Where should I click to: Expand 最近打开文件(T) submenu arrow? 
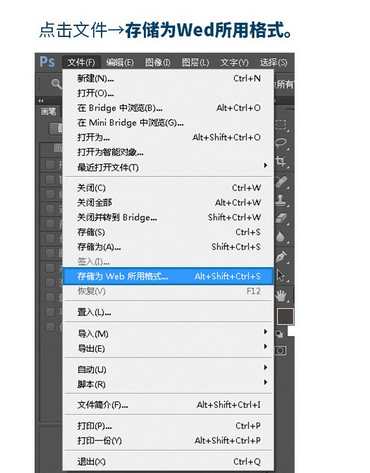pyautogui.click(x=265, y=165)
